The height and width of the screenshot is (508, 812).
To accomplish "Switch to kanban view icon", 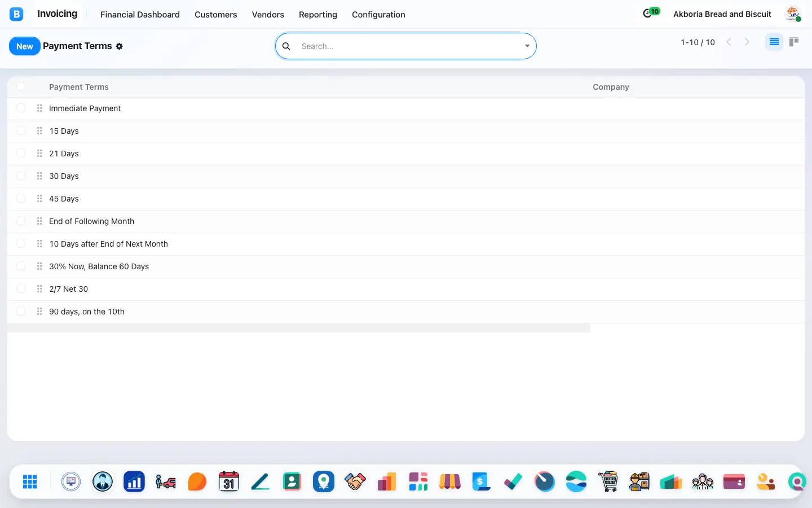I will point(794,42).
